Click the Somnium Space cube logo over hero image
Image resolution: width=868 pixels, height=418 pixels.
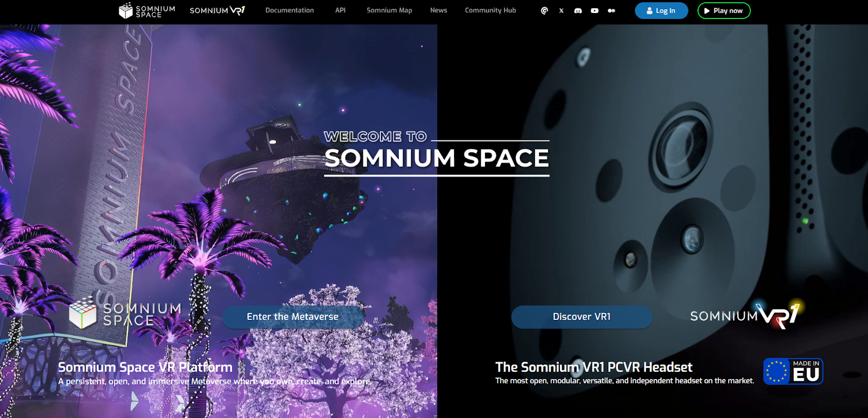tap(125, 313)
